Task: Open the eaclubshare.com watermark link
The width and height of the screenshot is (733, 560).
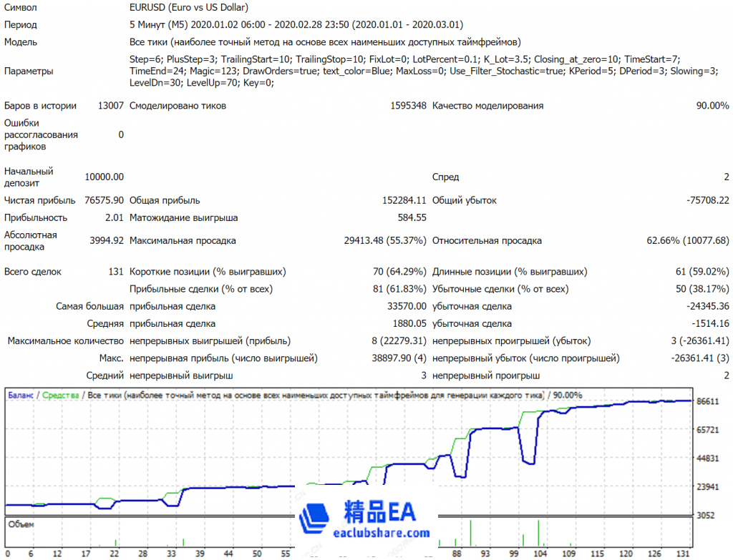Action: 382,533
